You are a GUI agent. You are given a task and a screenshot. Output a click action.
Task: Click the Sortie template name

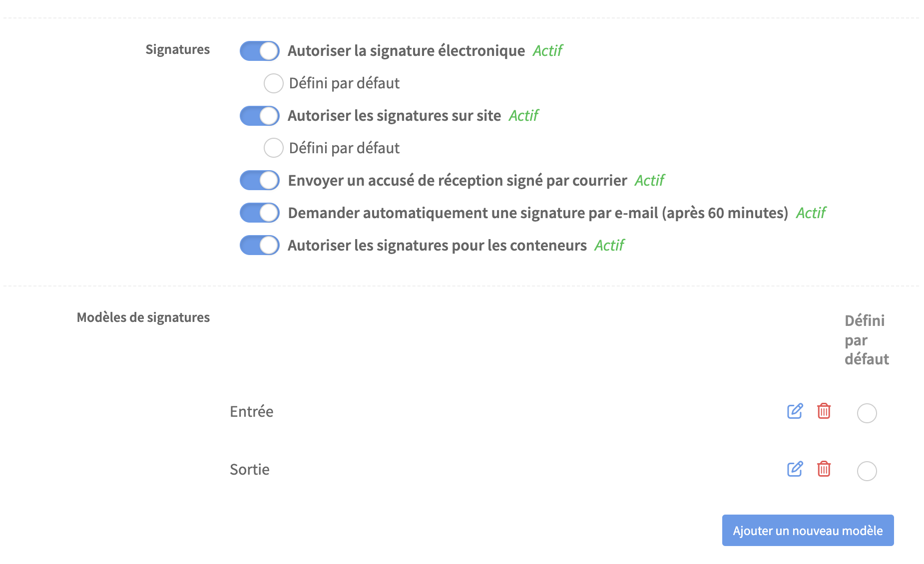pyautogui.click(x=250, y=470)
